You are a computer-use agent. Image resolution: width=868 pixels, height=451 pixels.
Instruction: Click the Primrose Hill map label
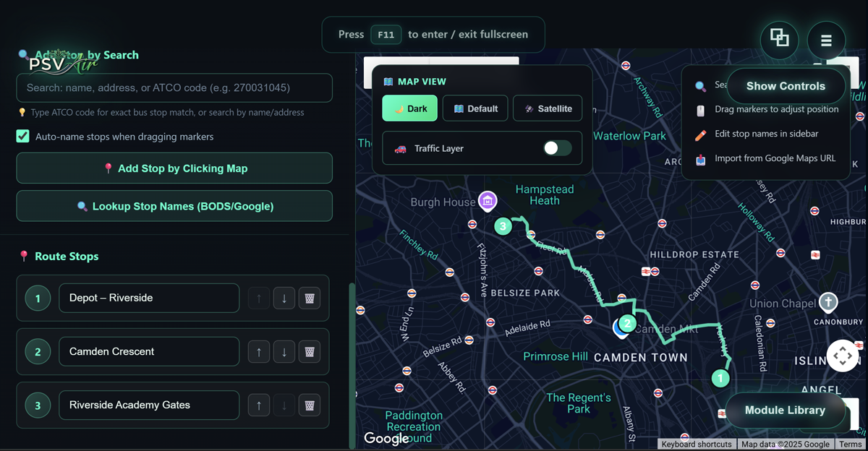(556, 356)
